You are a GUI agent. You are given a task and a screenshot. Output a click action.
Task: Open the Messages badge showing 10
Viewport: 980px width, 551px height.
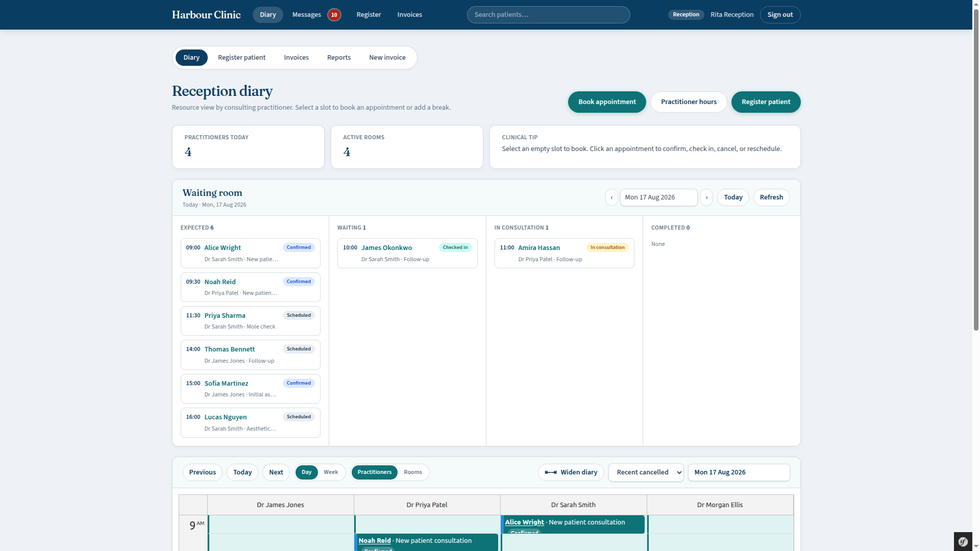(x=334, y=15)
